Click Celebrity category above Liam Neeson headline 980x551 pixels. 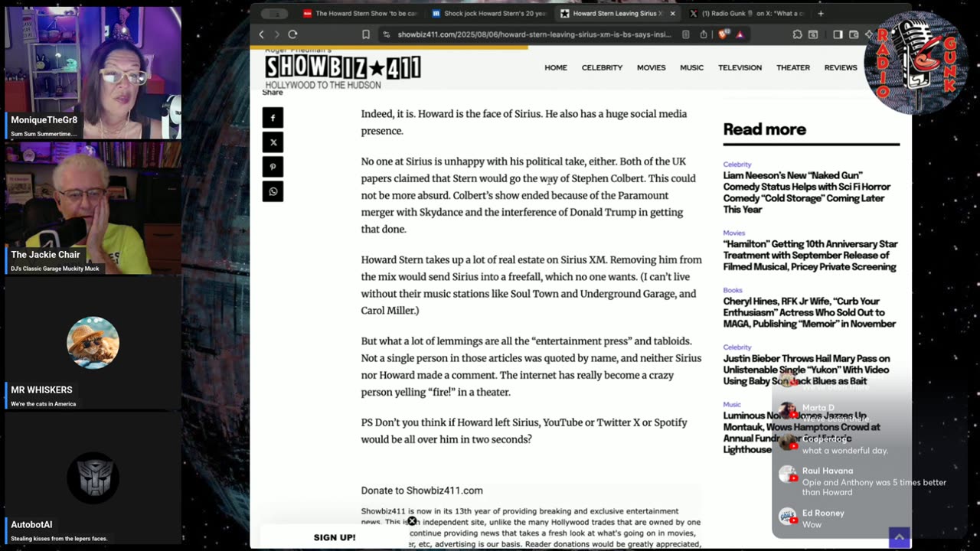click(737, 165)
